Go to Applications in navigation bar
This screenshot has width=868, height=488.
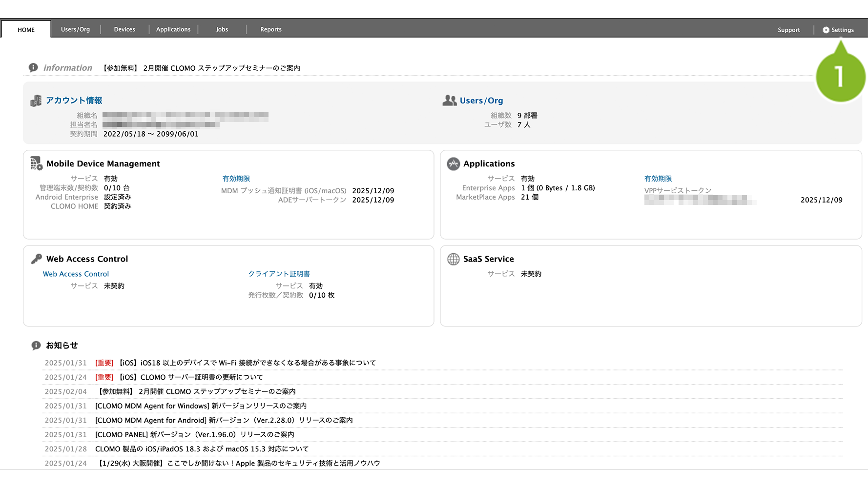pyautogui.click(x=173, y=29)
